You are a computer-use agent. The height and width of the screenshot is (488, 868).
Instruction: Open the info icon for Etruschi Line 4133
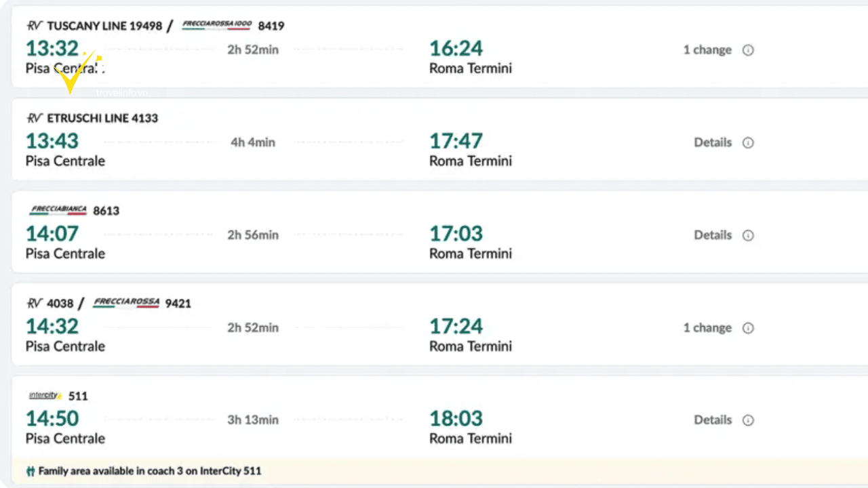click(x=748, y=143)
